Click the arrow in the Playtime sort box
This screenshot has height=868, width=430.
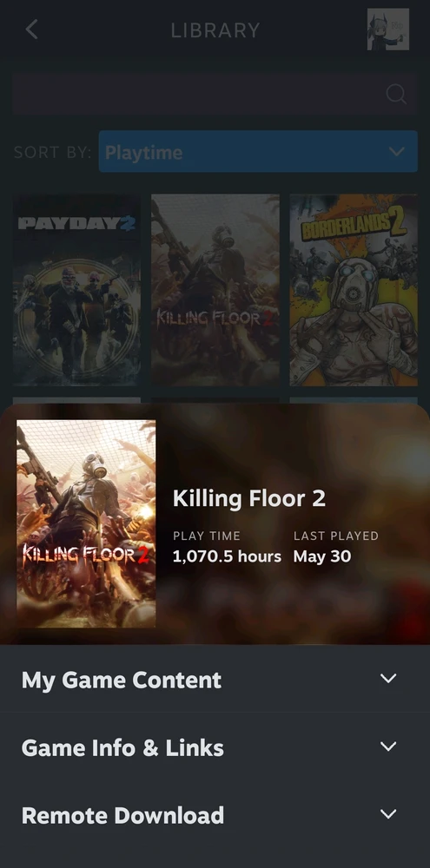[x=397, y=152]
